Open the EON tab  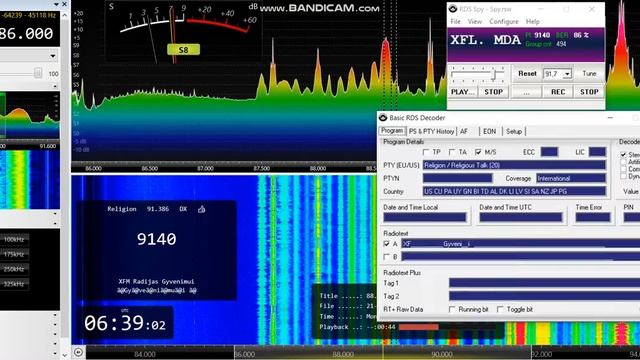[489, 131]
